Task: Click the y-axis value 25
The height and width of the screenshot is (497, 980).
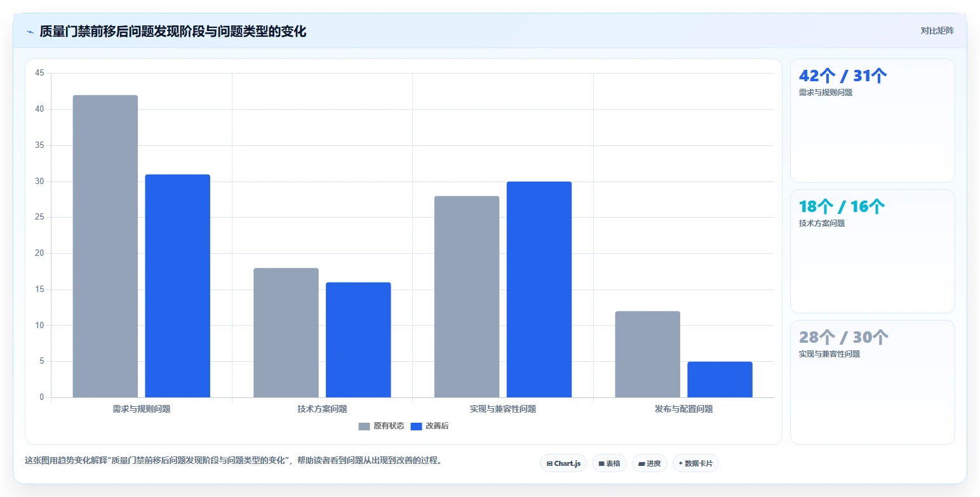Action: (39, 217)
